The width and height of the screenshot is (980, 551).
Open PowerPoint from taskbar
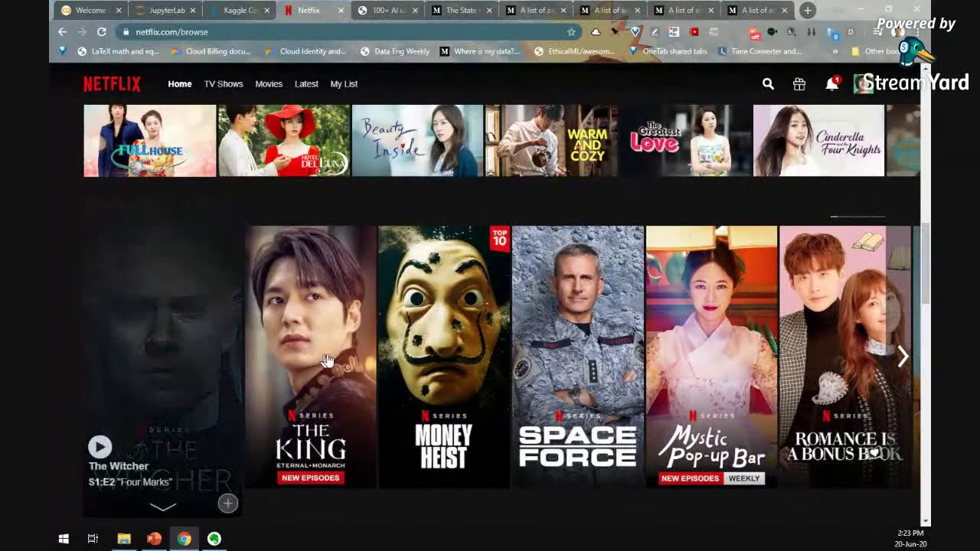click(x=154, y=539)
